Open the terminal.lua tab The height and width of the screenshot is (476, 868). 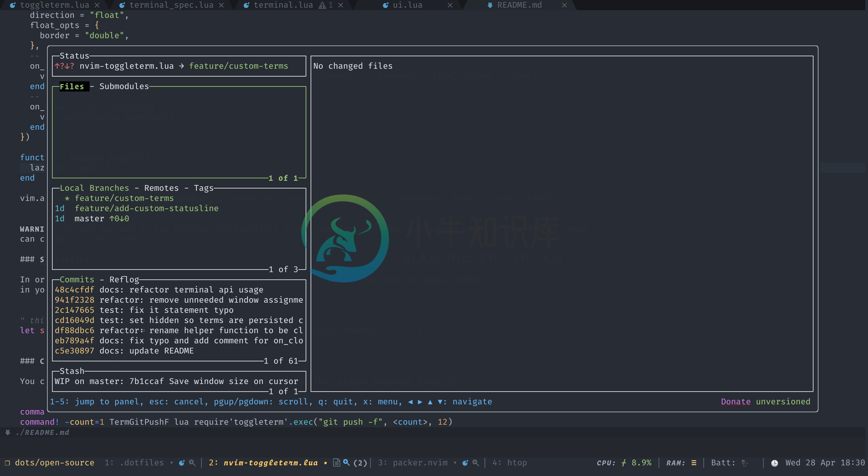[x=283, y=5]
